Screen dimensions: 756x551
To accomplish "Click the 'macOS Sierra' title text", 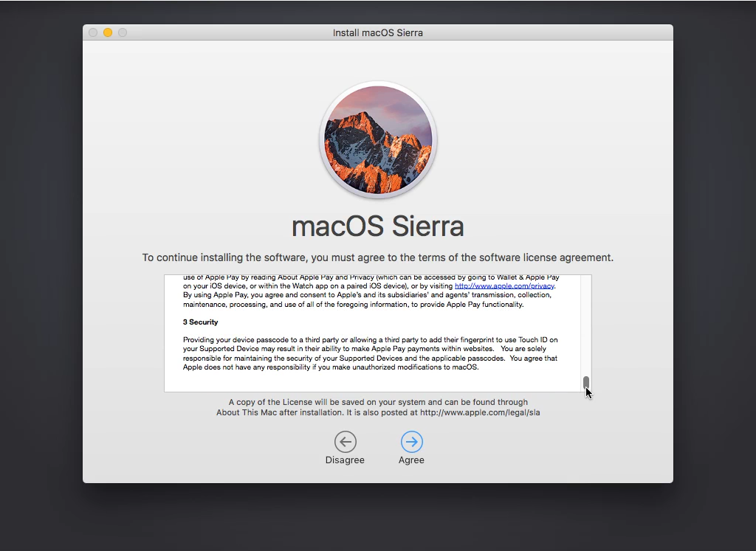I will 378,226.
